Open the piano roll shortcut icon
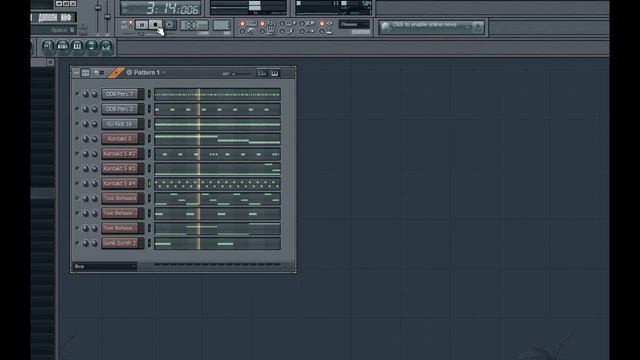This screenshot has width=640, height=360. (x=77, y=47)
